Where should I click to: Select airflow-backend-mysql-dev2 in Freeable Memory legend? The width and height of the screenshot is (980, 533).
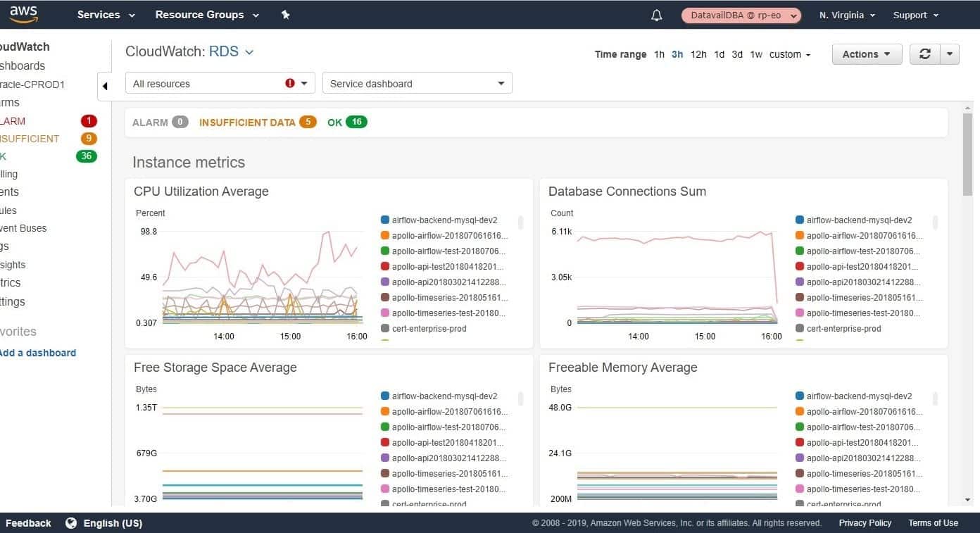click(859, 396)
